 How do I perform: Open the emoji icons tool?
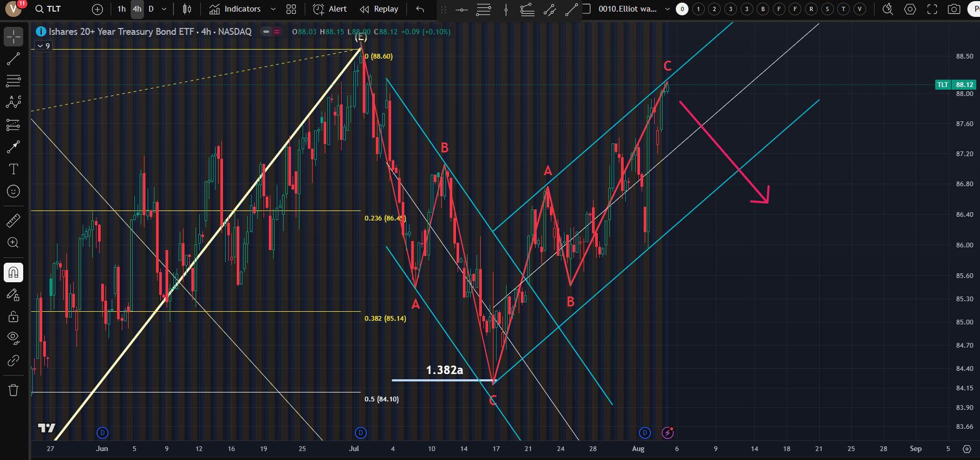tap(13, 191)
